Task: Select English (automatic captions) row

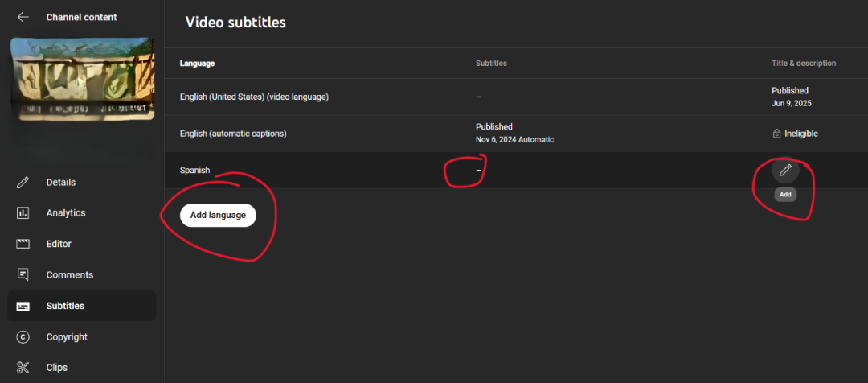Action: (x=233, y=134)
